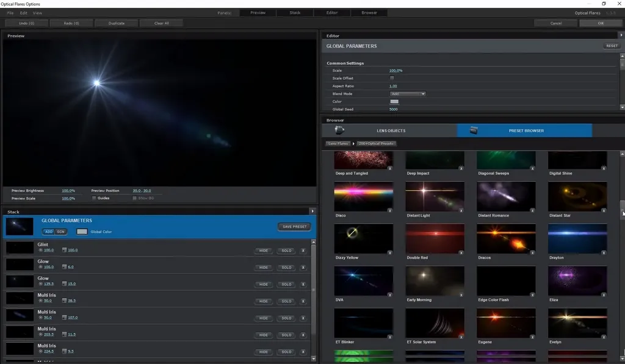Toggle the Preview panel tab
Image resolution: width=625 pixels, height=364 pixels.
[258, 13]
